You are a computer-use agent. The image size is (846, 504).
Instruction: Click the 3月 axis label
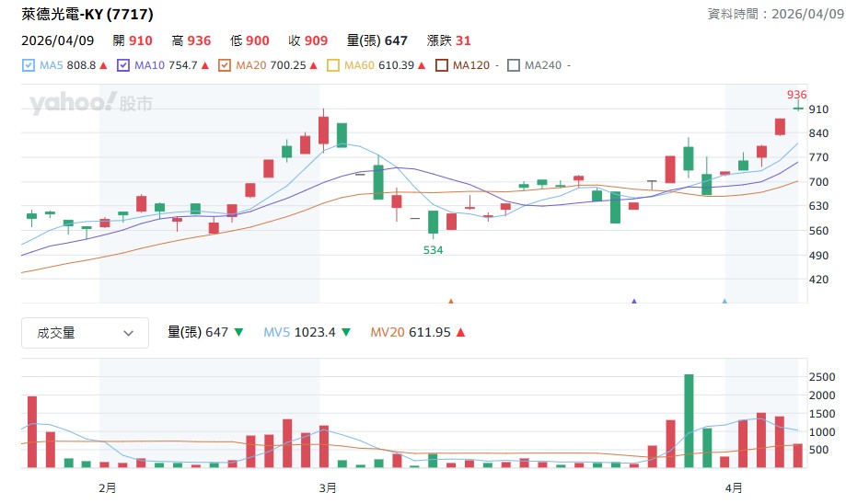328,487
